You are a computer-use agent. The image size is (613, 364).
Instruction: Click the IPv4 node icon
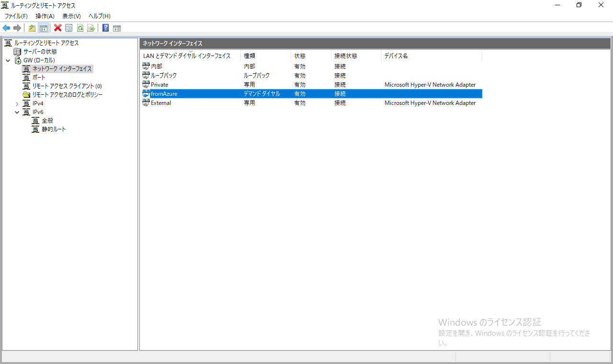(26, 103)
